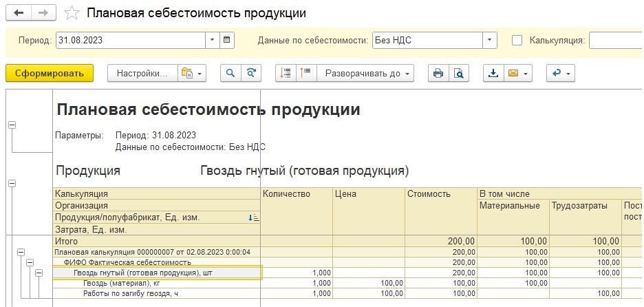Open print preview icon
Screen dimensions: 644x307
click(457, 74)
